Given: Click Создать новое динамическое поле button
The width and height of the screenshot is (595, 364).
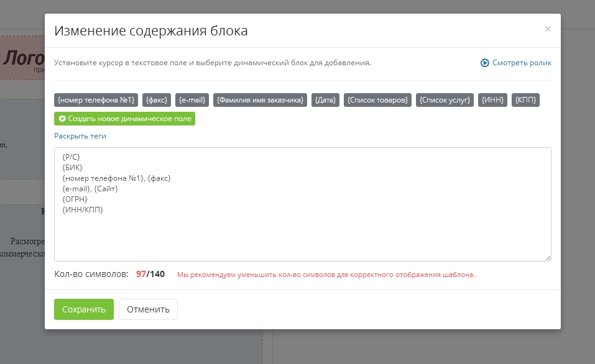Looking at the screenshot, I should pyautogui.click(x=124, y=119).
